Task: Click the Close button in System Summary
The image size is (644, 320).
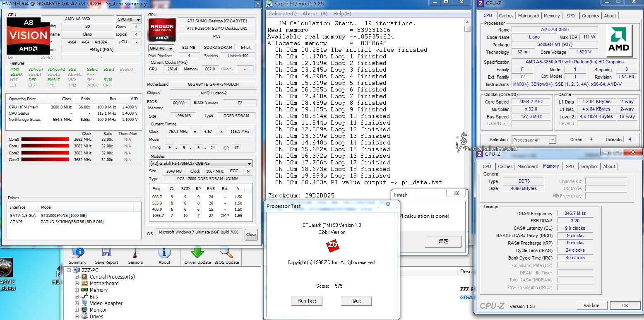Action: pos(251,234)
